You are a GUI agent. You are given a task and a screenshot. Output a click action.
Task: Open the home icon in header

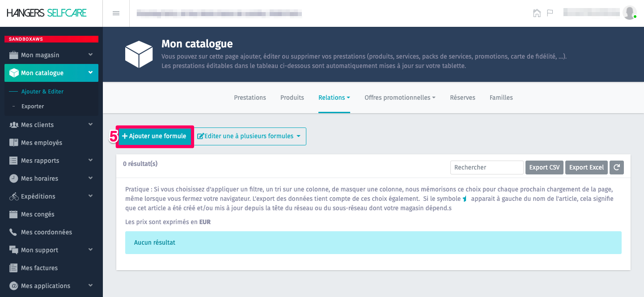(537, 13)
